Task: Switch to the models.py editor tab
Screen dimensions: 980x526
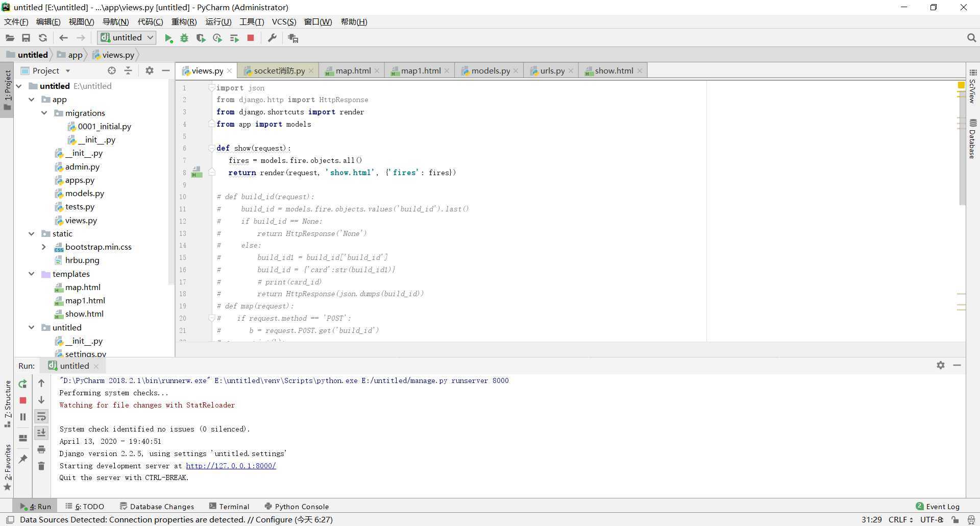Action: (490, 71)
